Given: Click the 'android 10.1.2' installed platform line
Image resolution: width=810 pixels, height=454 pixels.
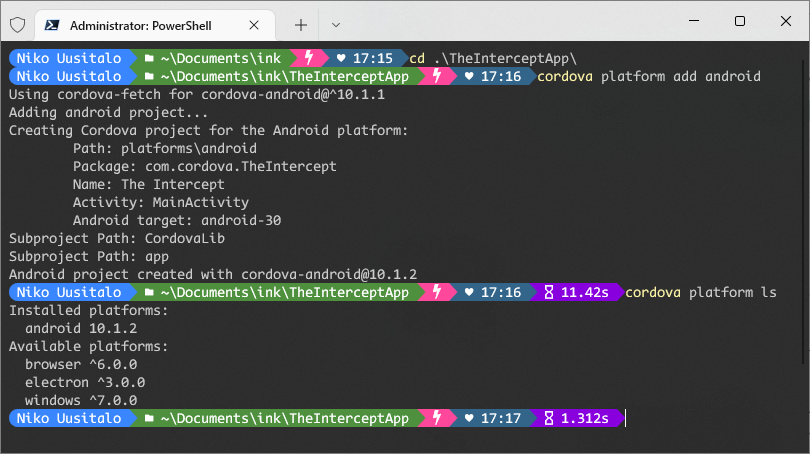Looking at the screenshot, I should (x=81, y=328).
